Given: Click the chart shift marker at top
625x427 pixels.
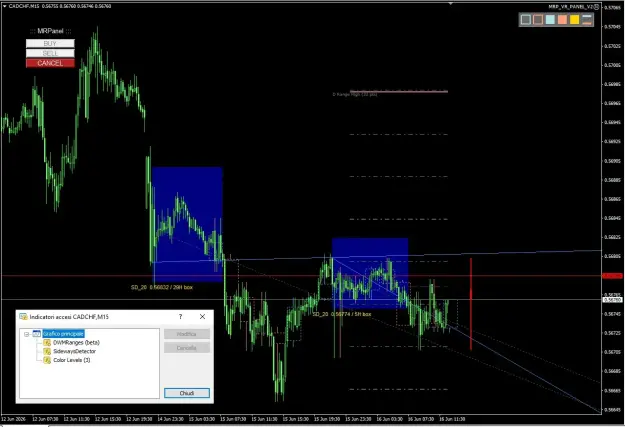Looking at the screenshot, I should pos(450,3).
